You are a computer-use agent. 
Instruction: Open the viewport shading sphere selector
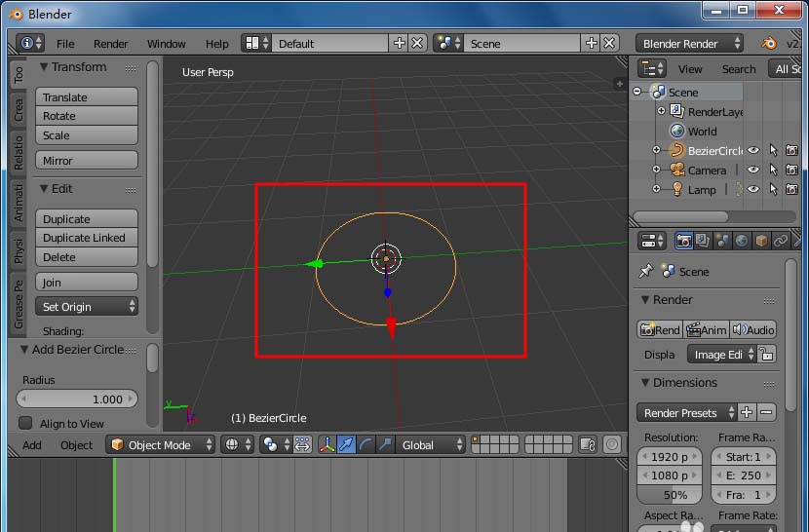(x=237, y=445)
